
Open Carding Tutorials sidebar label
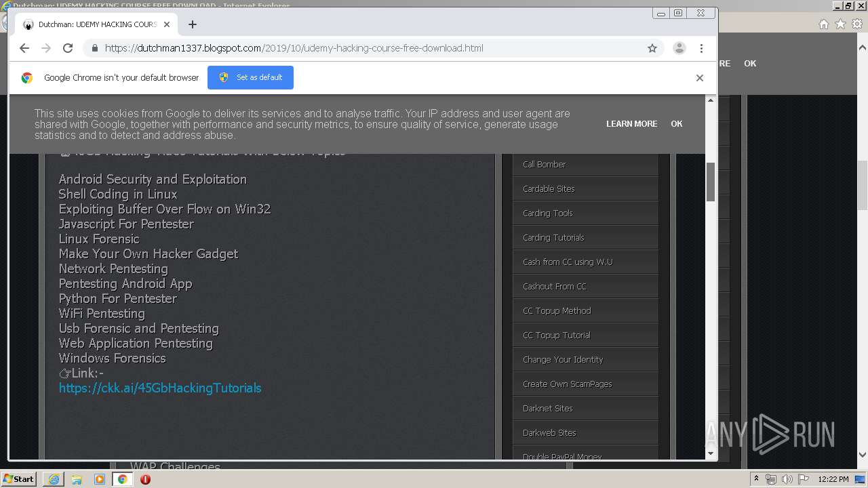pyautogui.click(x=553, y=238)
